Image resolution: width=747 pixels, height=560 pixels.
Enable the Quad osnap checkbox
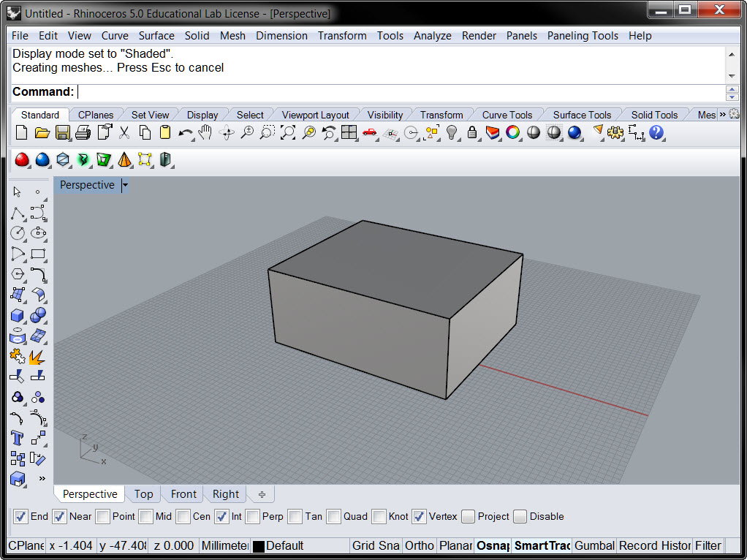(334, 516)
